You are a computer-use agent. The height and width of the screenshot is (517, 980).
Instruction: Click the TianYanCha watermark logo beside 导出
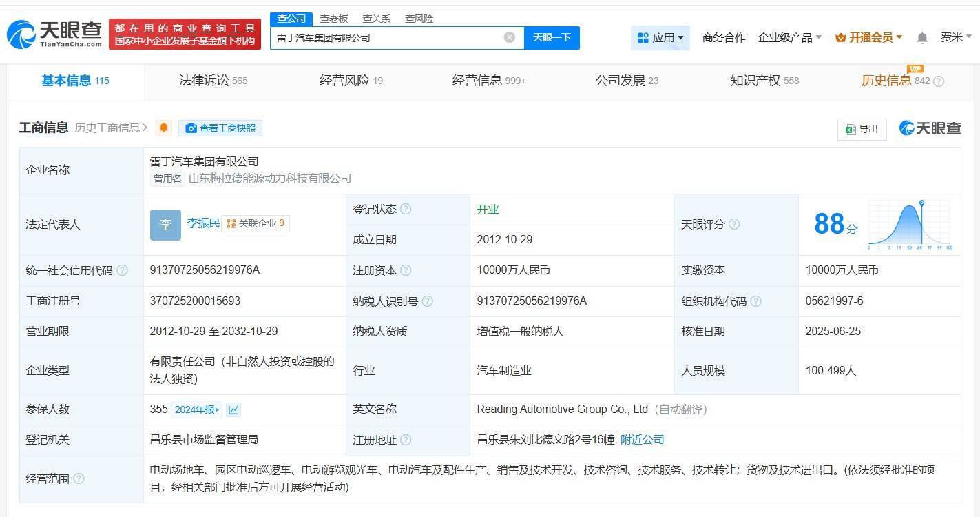click(930, 128)
